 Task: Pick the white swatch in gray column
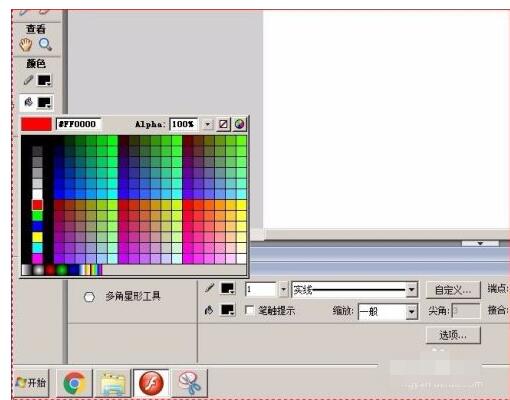[37, 194]
